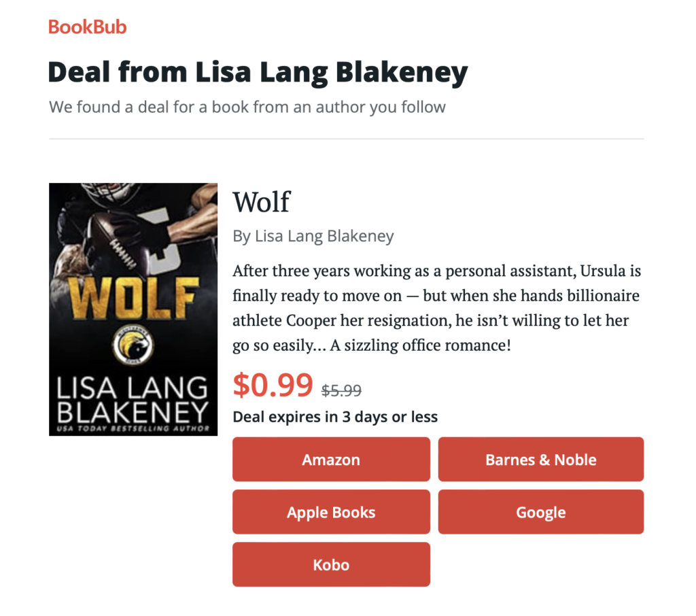Get the deal on Kobo
Image resolution: width=696 pixels, height=616 pixels.
pyautogui.click(x=331, y=564)
